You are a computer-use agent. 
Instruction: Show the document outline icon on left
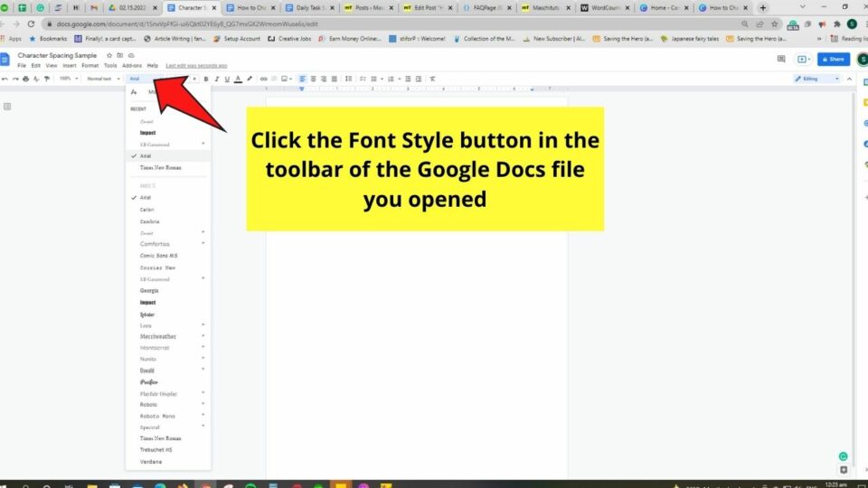pos(7,107)
